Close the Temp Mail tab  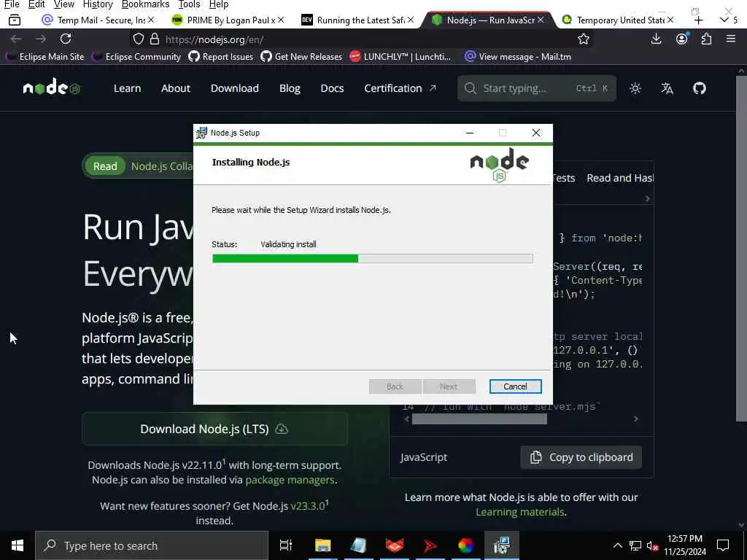pyautogui.click(x=151, y=20)
